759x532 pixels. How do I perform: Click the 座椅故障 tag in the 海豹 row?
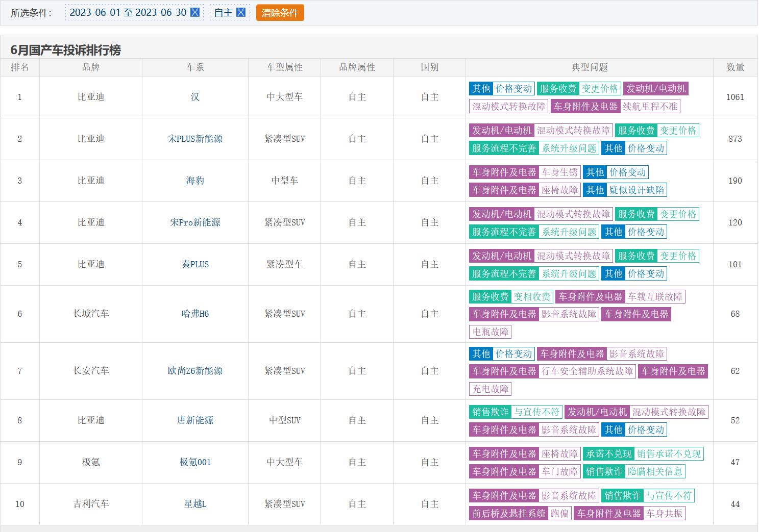pyautogui.click(x=560, y=190)
